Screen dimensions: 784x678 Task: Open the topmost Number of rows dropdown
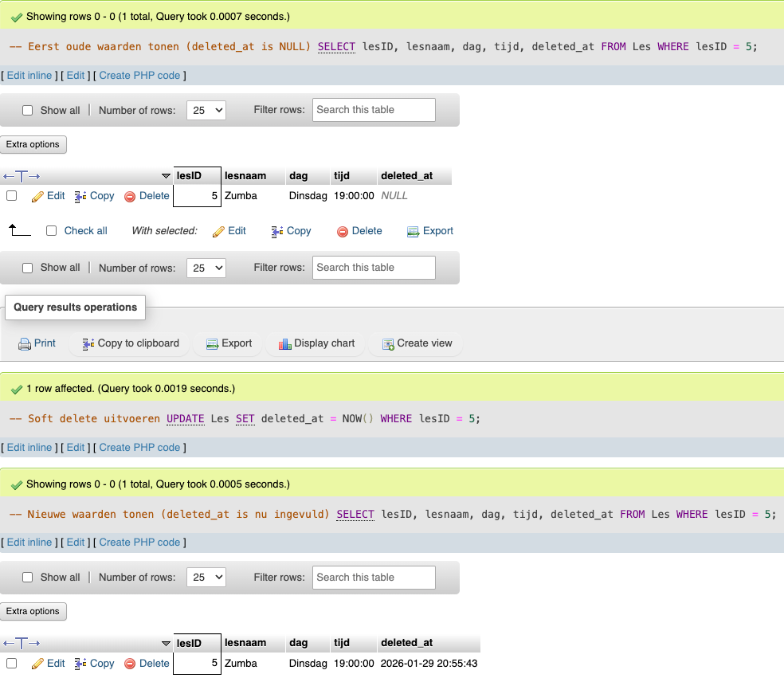click(206, 111)
